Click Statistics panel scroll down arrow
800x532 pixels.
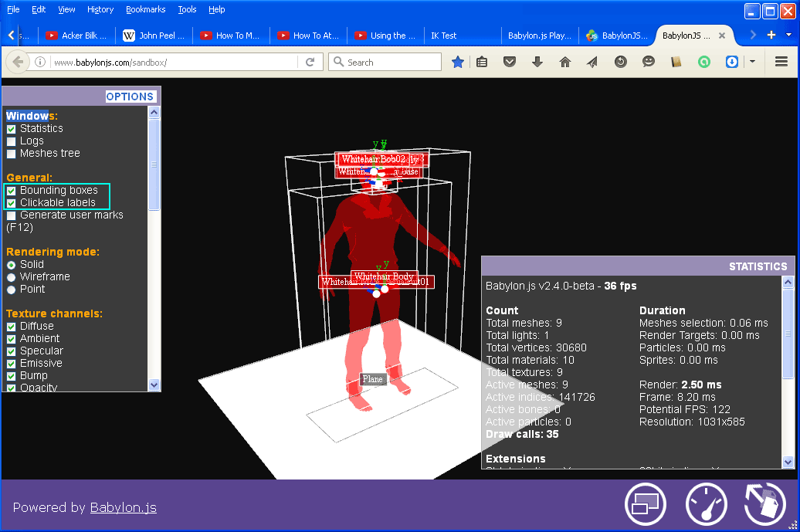pyautogui.click(x=788, y=462)
